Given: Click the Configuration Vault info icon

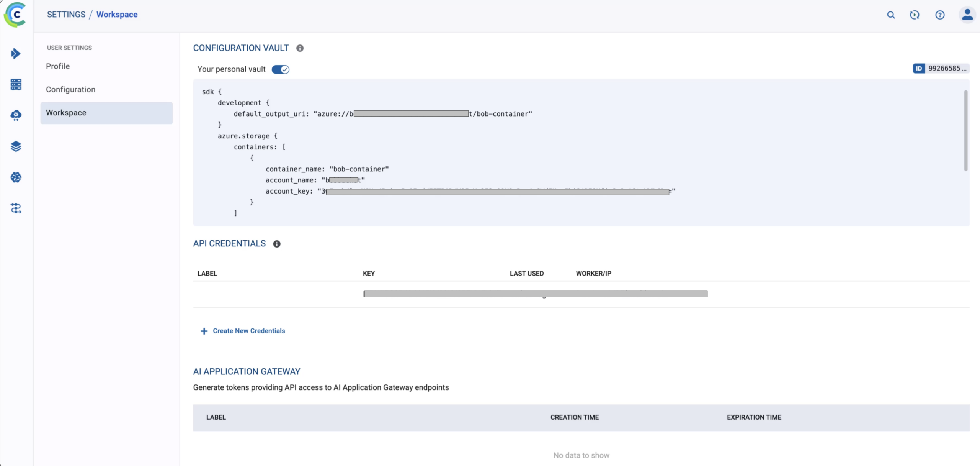Looking at the screenshot, I should pos(300,48).
